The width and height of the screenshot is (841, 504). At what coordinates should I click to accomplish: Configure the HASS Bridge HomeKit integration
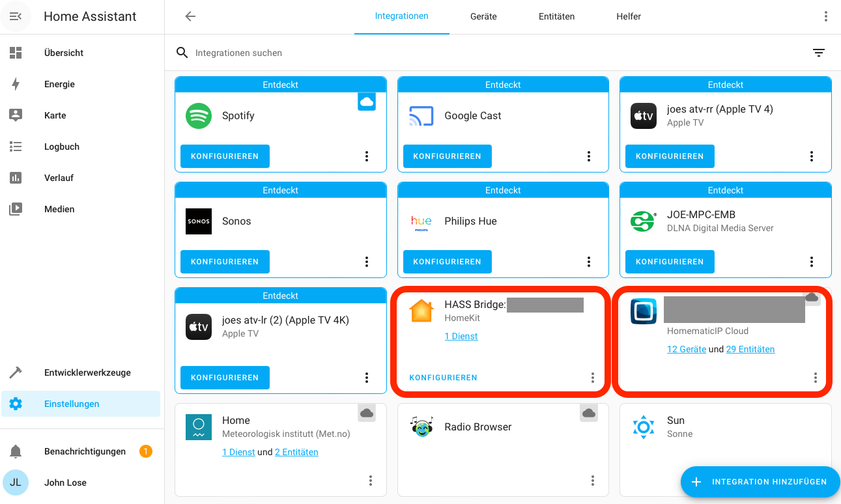[443, 378]
